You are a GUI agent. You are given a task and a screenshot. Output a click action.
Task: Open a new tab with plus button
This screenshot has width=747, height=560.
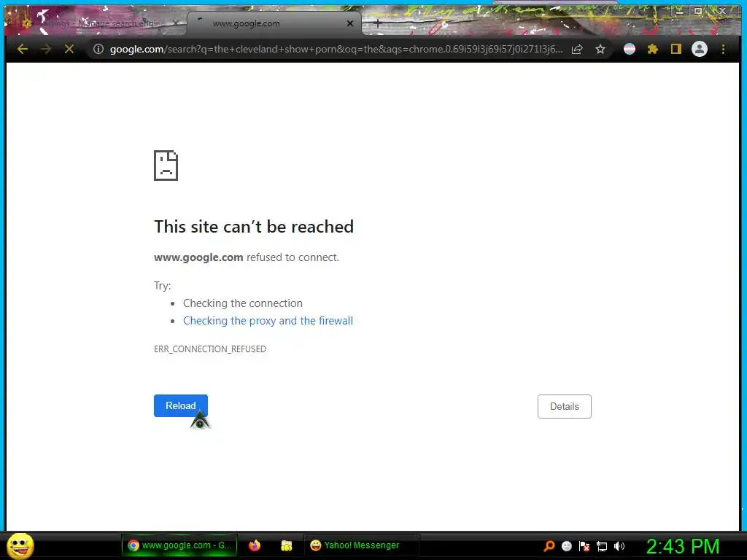377,23
